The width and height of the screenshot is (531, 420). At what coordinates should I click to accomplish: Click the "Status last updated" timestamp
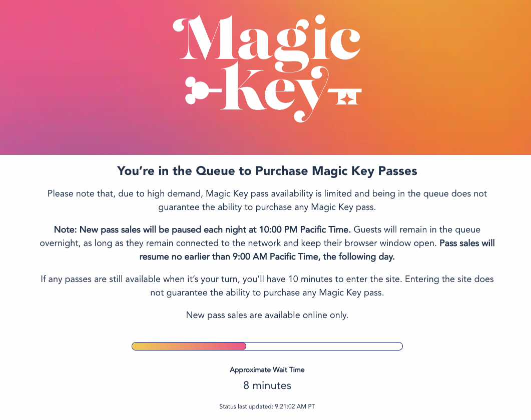click(x=267, y=406)
